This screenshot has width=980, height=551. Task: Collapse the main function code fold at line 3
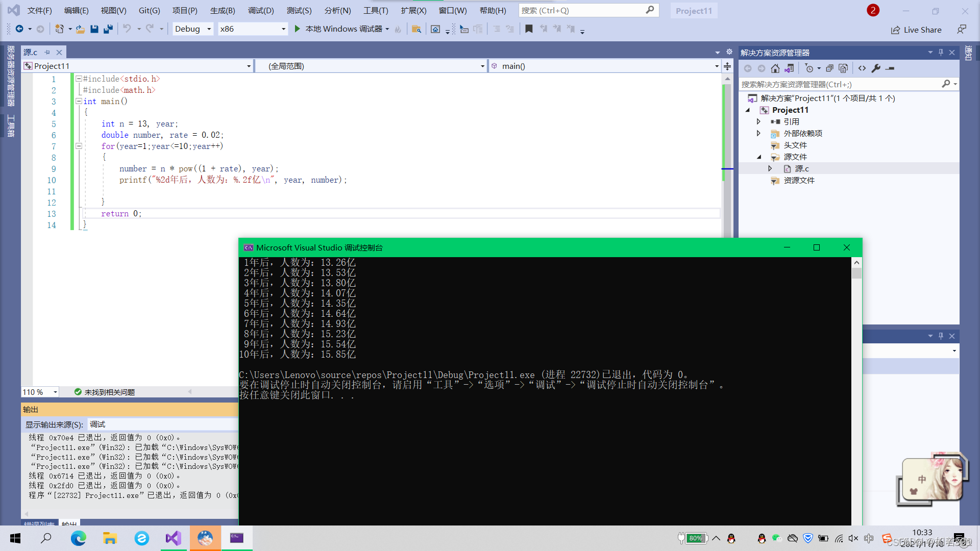click(x=79, y=101)
